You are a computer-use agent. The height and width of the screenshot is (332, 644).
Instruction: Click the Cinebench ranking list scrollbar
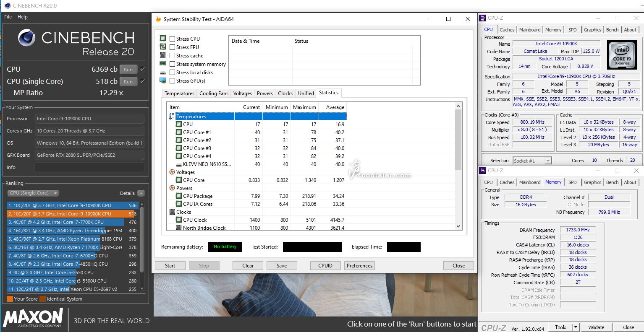[142, 246]
